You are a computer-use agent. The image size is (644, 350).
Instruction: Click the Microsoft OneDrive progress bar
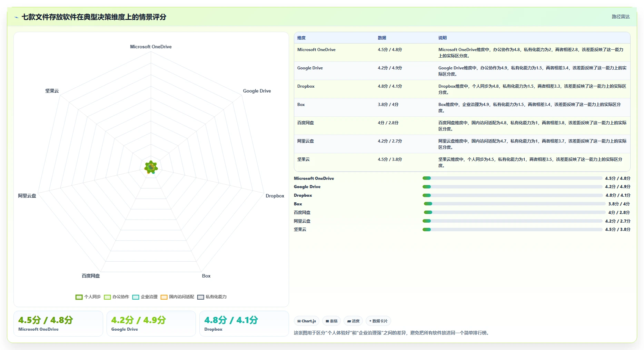click(x=512, y=178)
